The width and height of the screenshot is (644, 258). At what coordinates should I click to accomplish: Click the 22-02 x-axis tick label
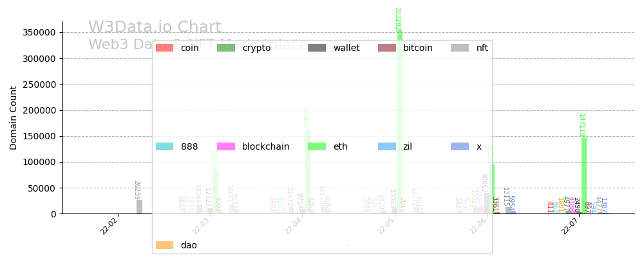tap(109, 226)
